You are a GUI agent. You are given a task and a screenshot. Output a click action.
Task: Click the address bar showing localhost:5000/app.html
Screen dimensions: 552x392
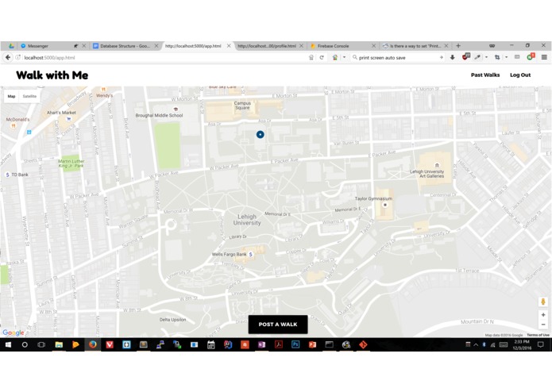point(164,57)
